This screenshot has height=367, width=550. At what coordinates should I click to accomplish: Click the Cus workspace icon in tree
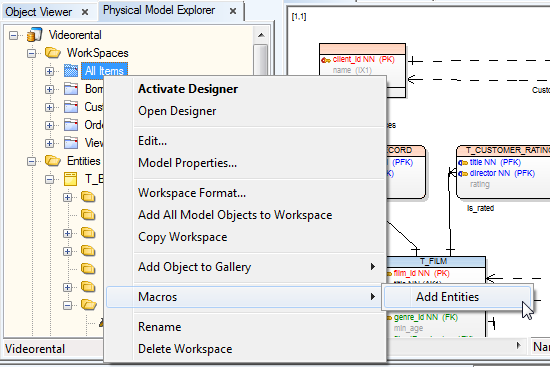(71, 107)
